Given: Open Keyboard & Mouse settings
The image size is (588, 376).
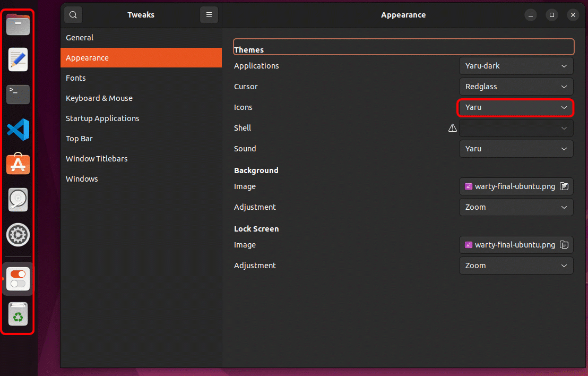Looking at the screenshot, I should (141, 98).
